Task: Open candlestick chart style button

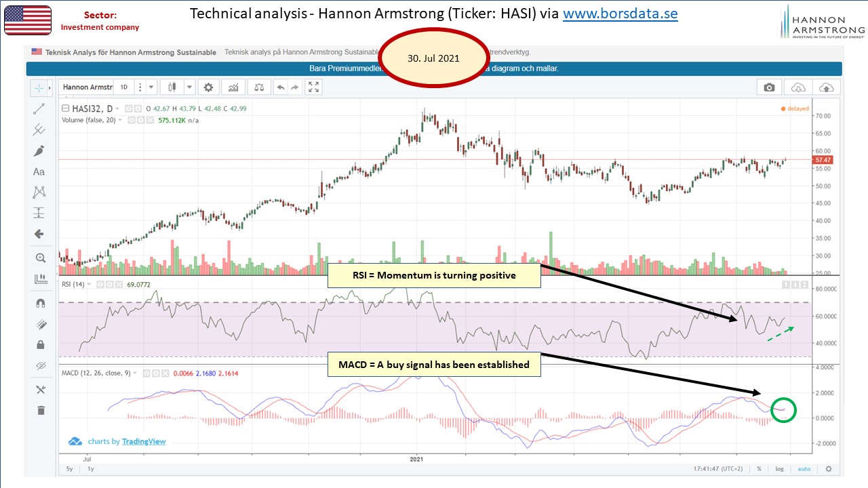Action: [x=172, y=87]
